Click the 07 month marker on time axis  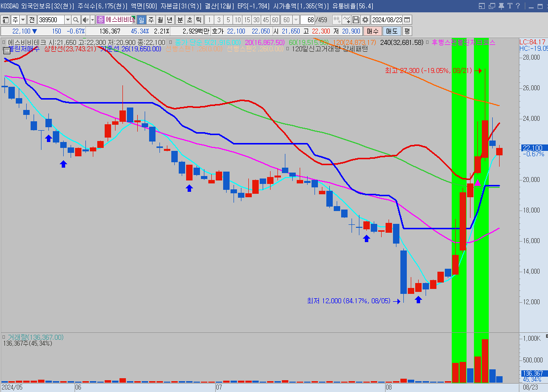(x=219, y=387)
